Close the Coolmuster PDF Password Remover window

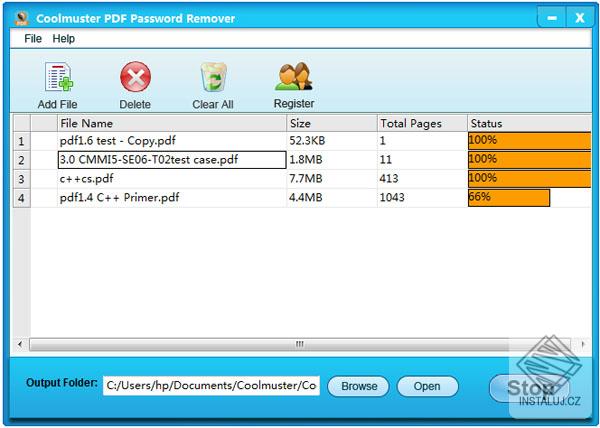tap(580, 18)
